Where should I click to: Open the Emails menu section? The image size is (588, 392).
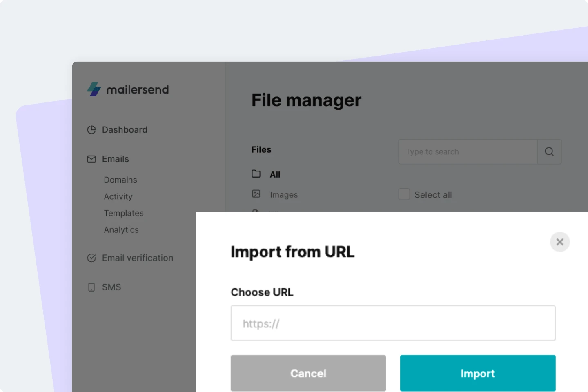pyautogui.click(x=116, y=159)
